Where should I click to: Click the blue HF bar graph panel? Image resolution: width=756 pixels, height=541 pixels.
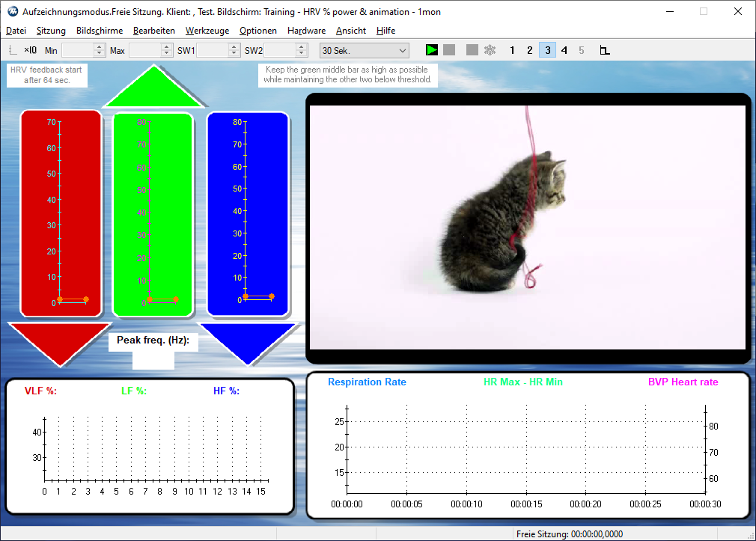[248, 214]
